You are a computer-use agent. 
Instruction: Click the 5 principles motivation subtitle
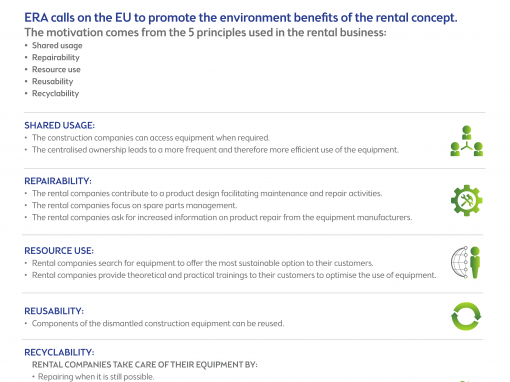point(205,32)
